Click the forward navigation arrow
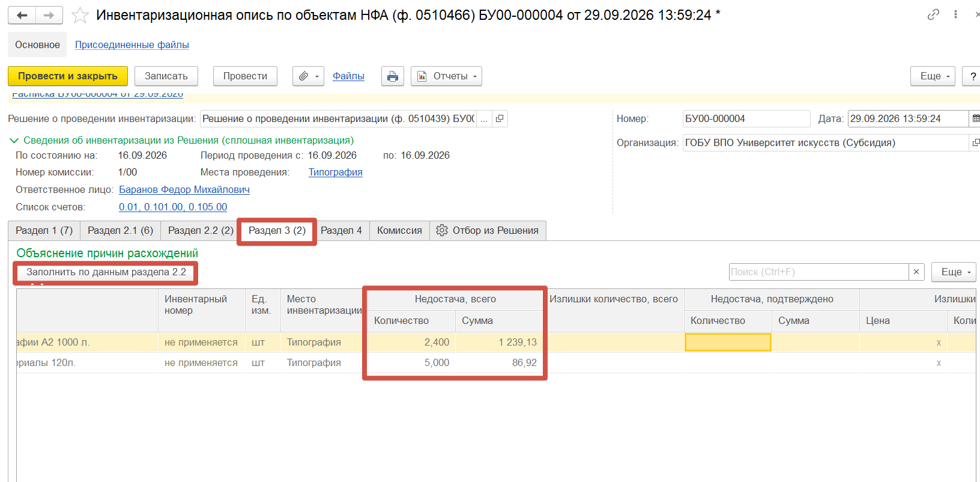 [x=49, y=15]
